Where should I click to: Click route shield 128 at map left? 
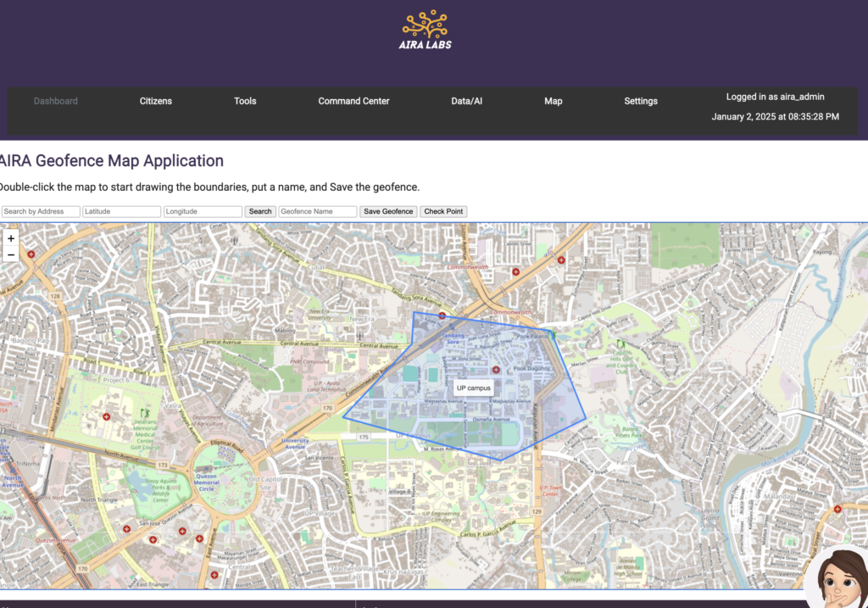click(55, 296)
